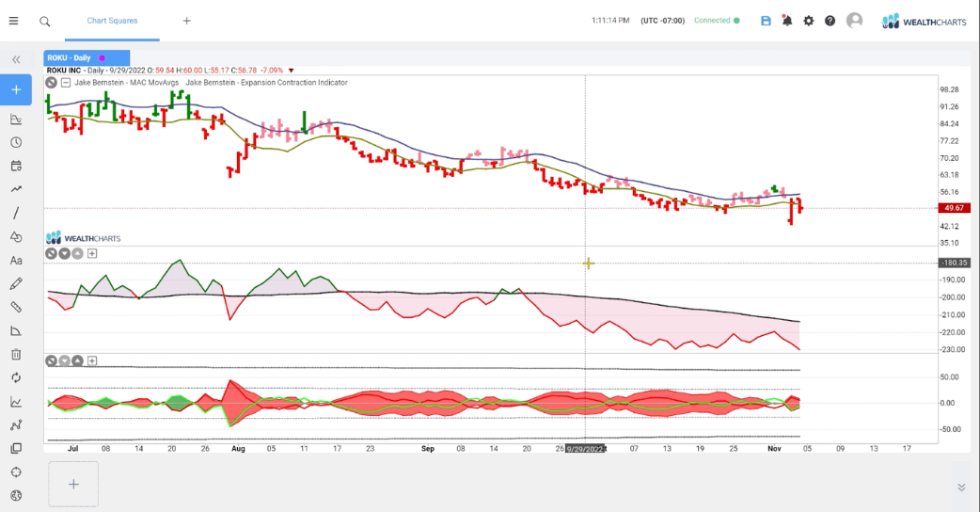Viewport: 980px width, 512px height.
Task: Click the save disk icon
Action: pyautogui.click(x=766, y=21)
